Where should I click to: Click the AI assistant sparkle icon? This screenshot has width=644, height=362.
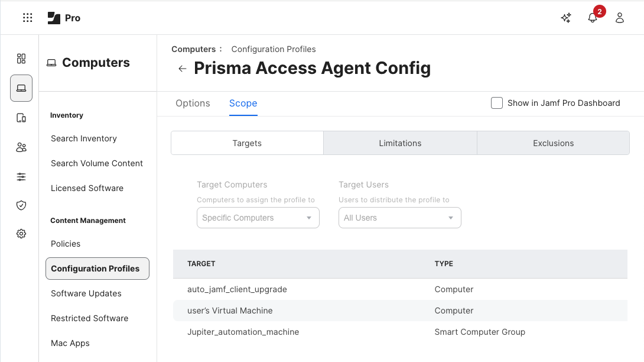566,18
